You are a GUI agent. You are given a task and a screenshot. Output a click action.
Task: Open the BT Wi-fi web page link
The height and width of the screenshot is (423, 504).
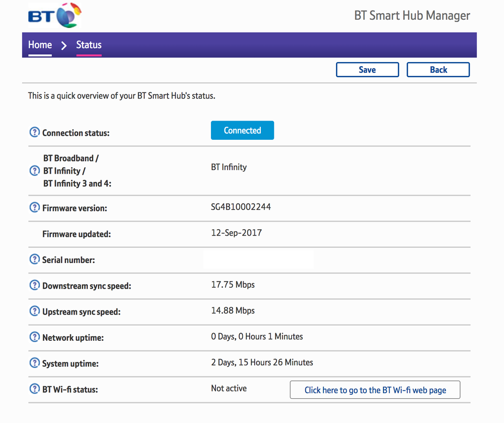375,390
